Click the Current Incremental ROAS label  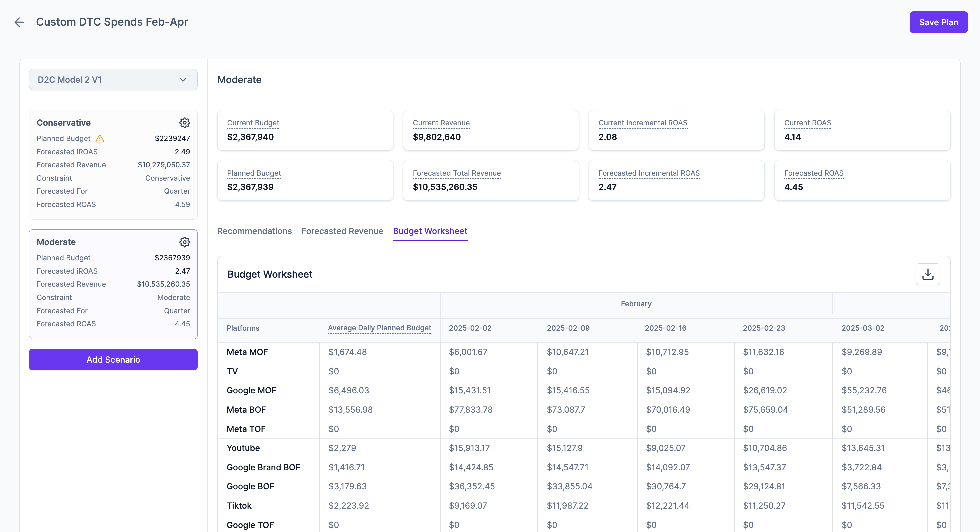coord(643,123)
